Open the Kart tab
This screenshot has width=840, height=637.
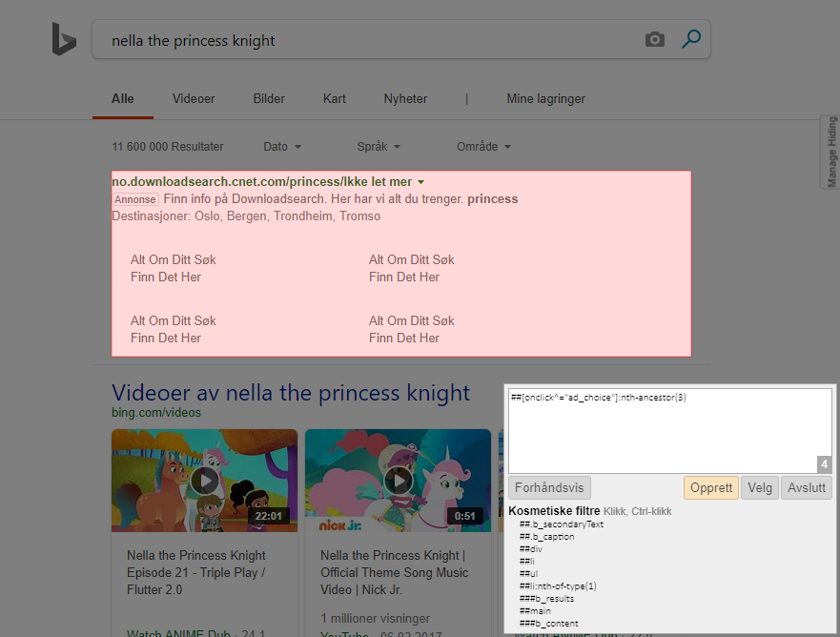[335, 98]
